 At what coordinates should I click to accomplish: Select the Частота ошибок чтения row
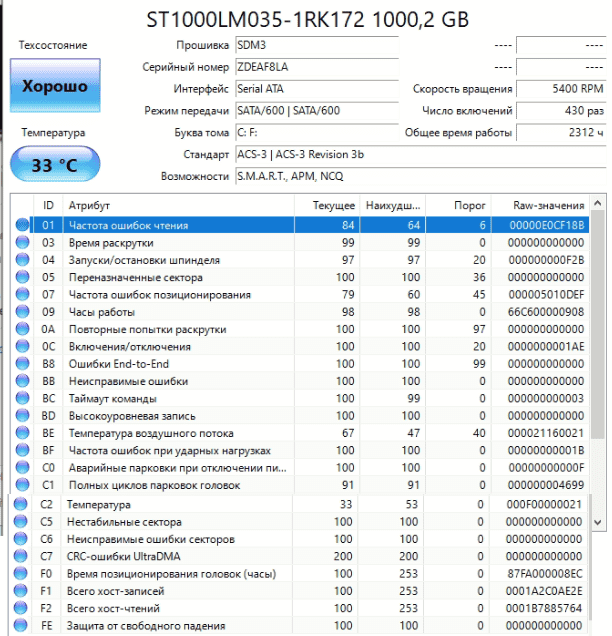point(180,225)
